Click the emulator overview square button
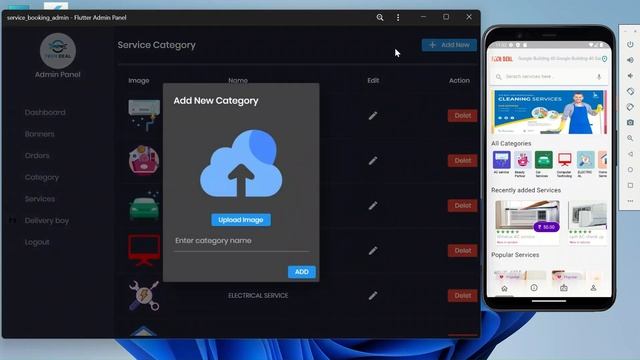The width and height of the screenshot is (640, 360). tap(630, 185)
